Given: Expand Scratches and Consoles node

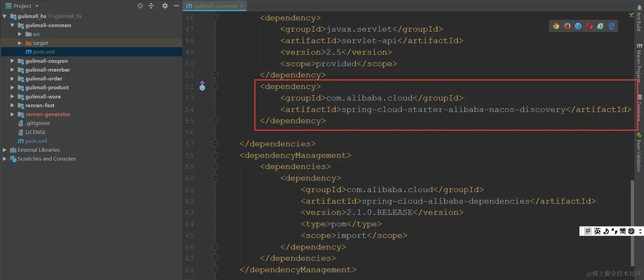Looking at the screenshot, I should pos(4,158).
